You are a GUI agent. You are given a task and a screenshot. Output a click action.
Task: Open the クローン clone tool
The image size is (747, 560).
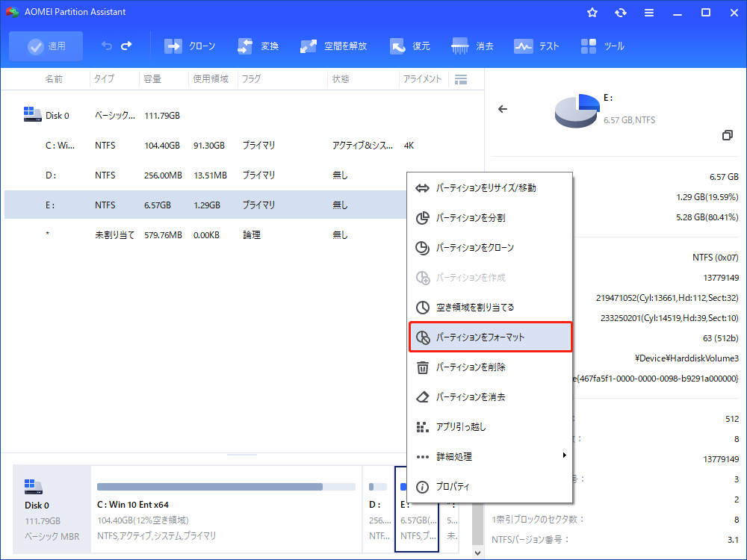190,46
